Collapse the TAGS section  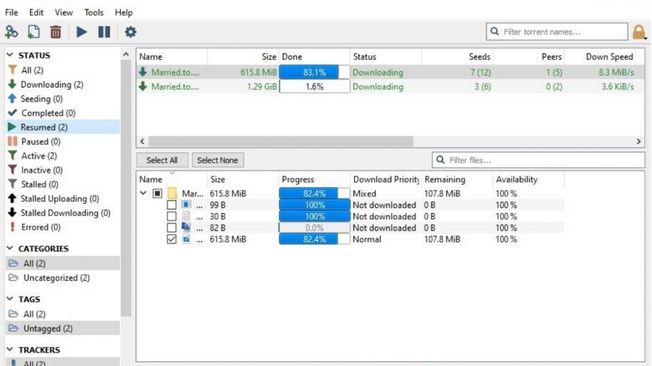coord(10,299)
